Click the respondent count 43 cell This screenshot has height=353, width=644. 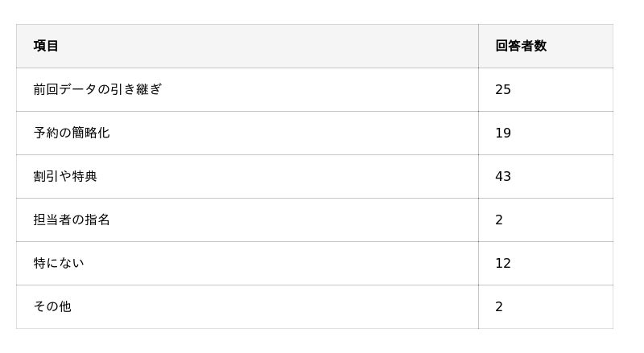[x=503, y=176]
